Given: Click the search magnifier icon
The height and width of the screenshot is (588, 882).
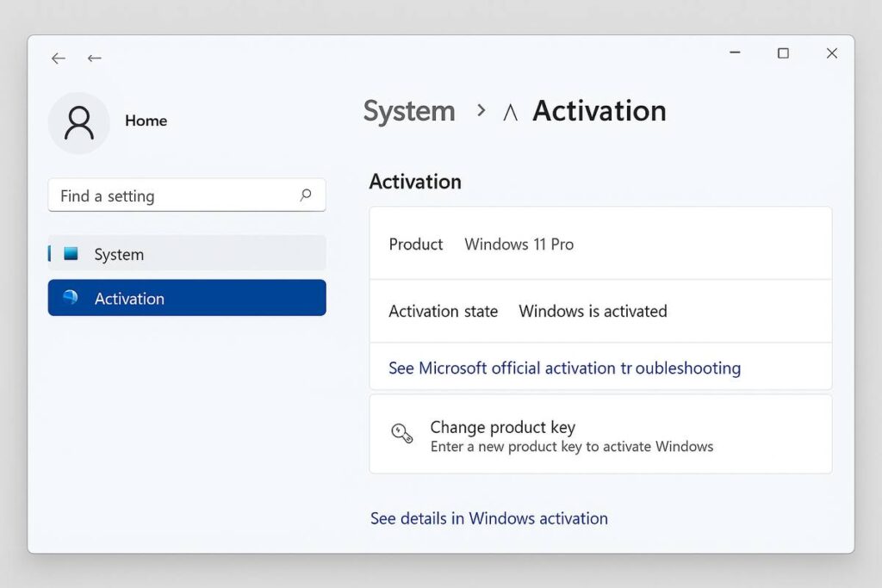Looking at the screenshot, I should (x=306, y=195).
